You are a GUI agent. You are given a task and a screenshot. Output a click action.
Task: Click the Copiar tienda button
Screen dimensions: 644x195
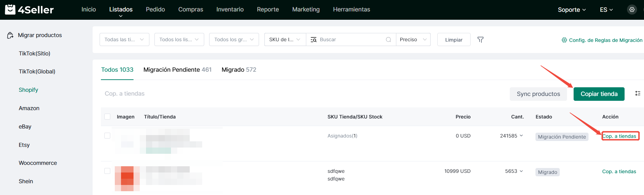599,94
